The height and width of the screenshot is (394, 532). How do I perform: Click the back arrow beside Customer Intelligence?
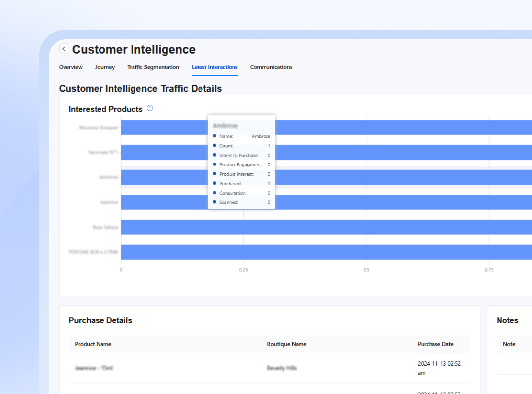tap(64, 49)
